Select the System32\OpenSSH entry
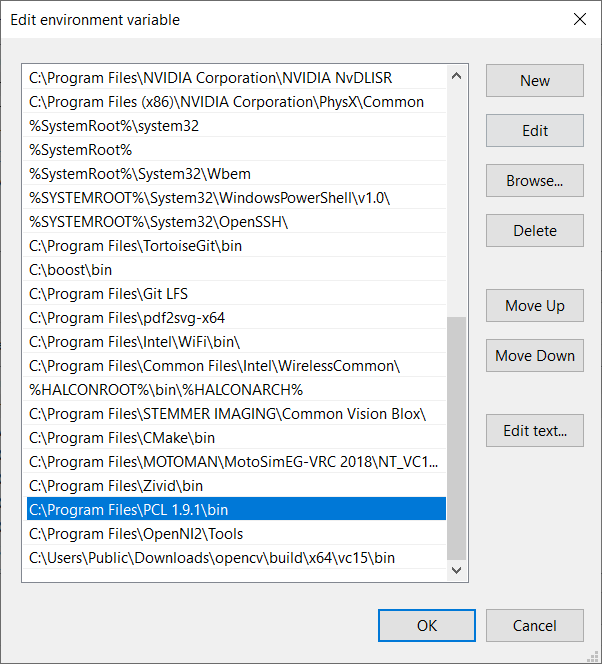 pos(236,222)
